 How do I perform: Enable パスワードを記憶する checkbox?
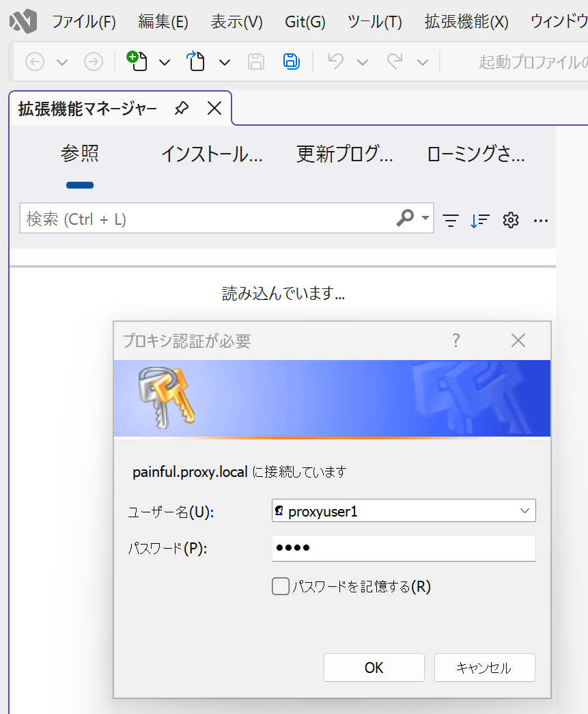click(280, 586)
